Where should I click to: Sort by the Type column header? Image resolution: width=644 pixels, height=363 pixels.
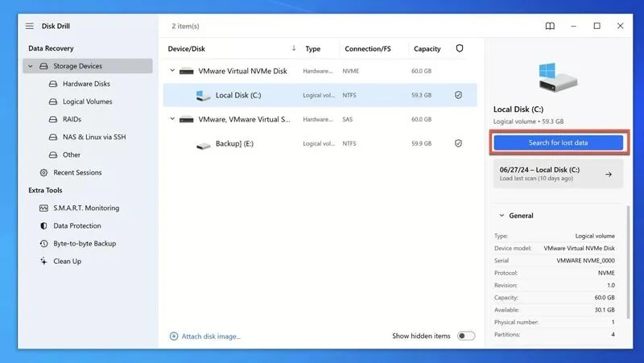313,48
